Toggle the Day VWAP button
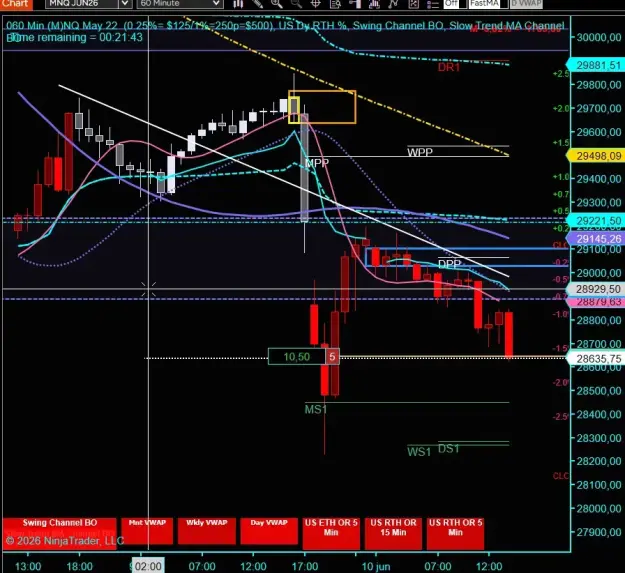 [x=269, y=531]
